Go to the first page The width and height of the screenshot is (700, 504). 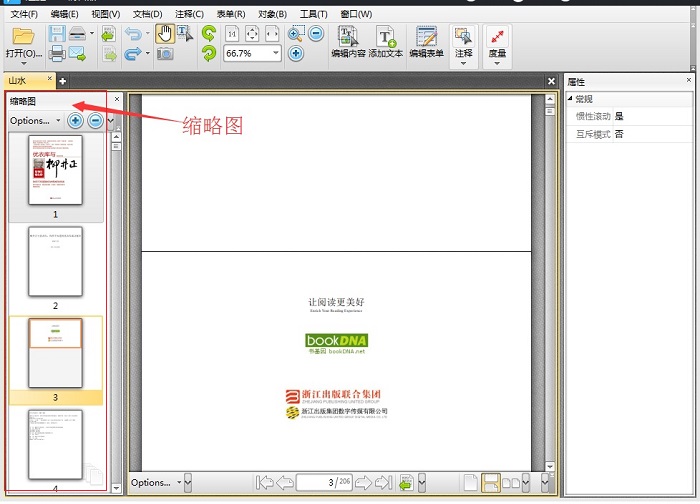(x=264, y=483)
